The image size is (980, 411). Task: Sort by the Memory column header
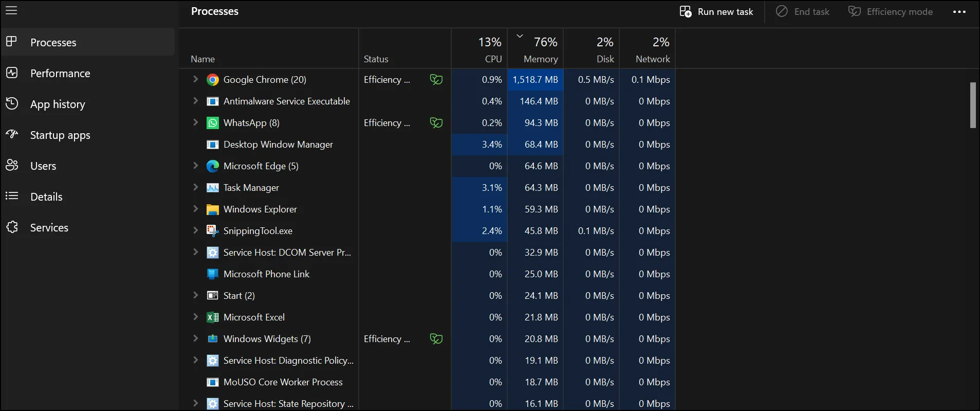click(535, 48)
